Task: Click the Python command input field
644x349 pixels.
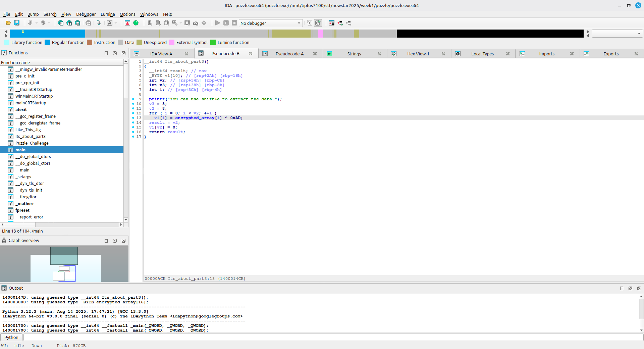Action: 332,337
